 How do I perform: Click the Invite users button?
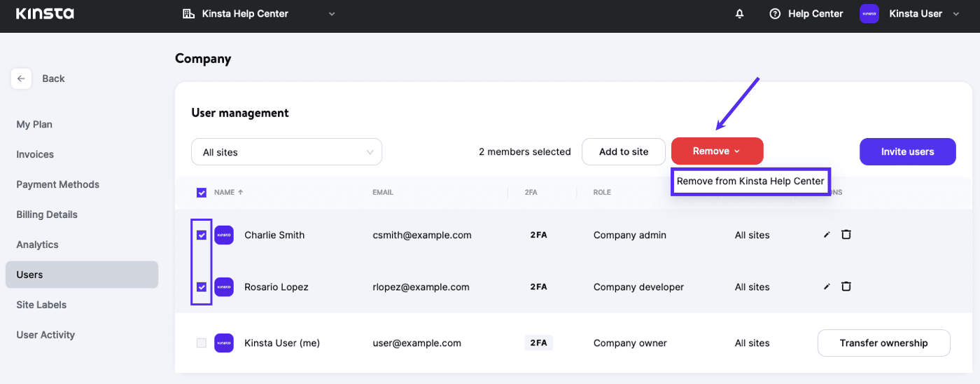pyautogui.click(x=908, y=151)
